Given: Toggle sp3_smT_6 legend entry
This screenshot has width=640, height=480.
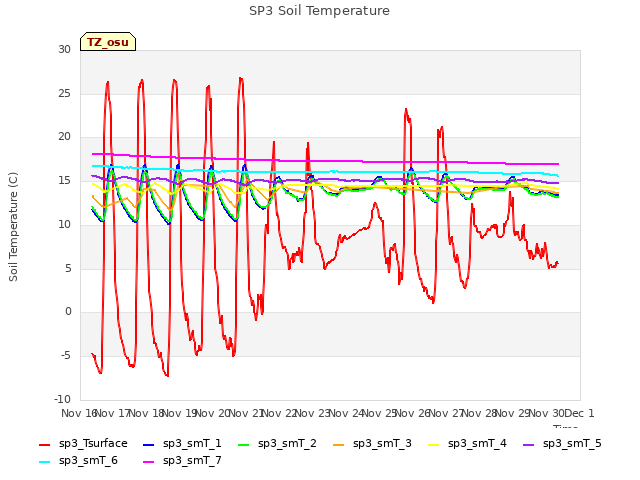Looking at the screenshot, I should coord(78,460).
